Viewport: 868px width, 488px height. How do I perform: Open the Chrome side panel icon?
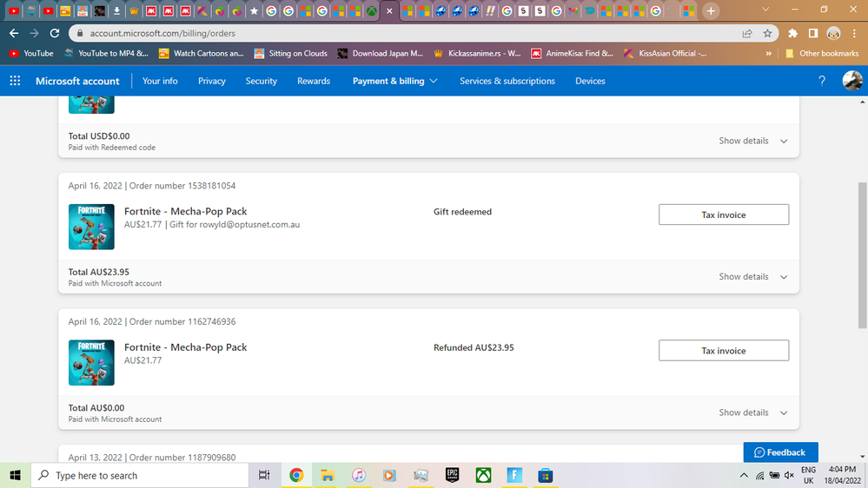812,33
